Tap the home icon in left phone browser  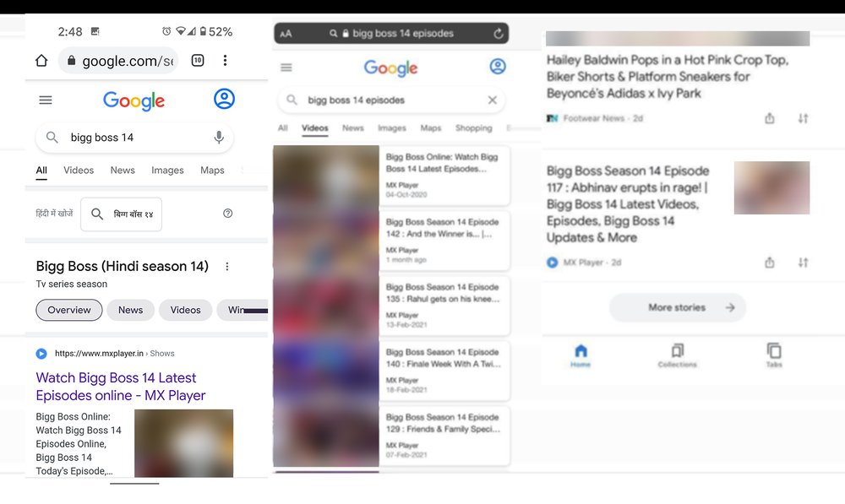coord(41,60)
